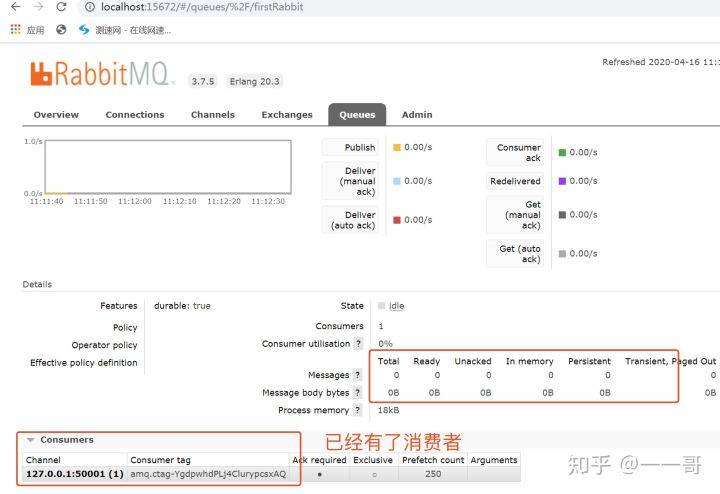Click help icon beside Process memory

[358, 411]
